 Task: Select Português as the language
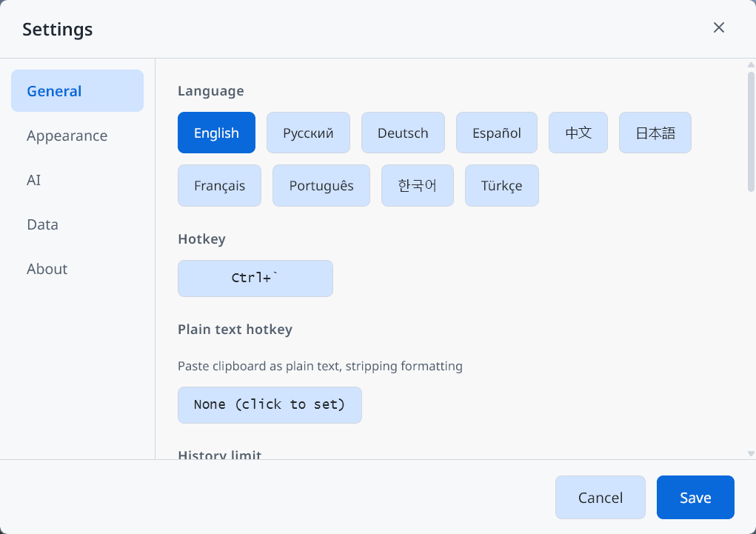[x=321, y=185]
